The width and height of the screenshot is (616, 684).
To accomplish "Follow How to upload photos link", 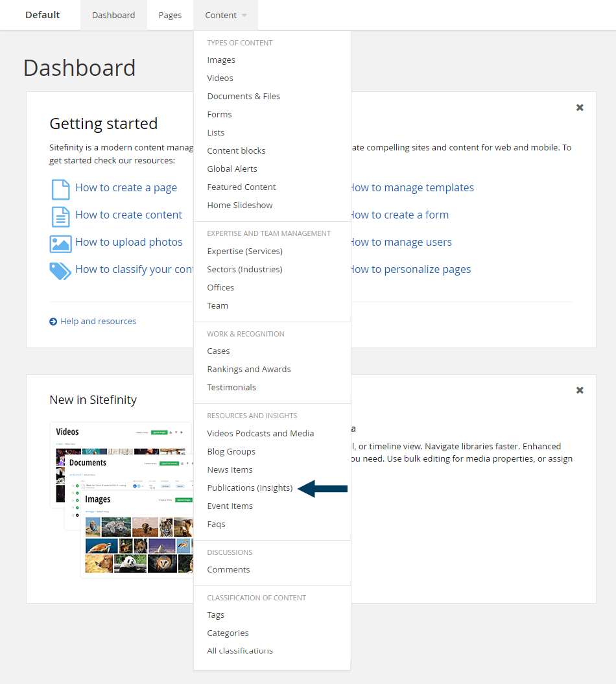I will tap(128, 242).
